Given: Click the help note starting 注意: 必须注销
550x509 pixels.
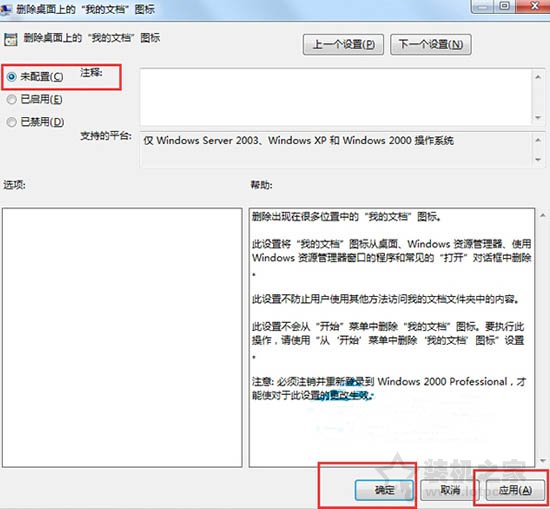Looking at the screenshot, I should coord(389,388).
